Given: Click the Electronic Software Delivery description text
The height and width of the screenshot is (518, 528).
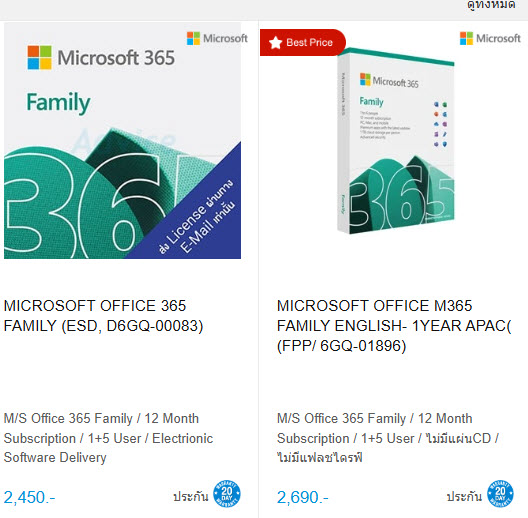Looking at the screenshot, I should (108, 438).
